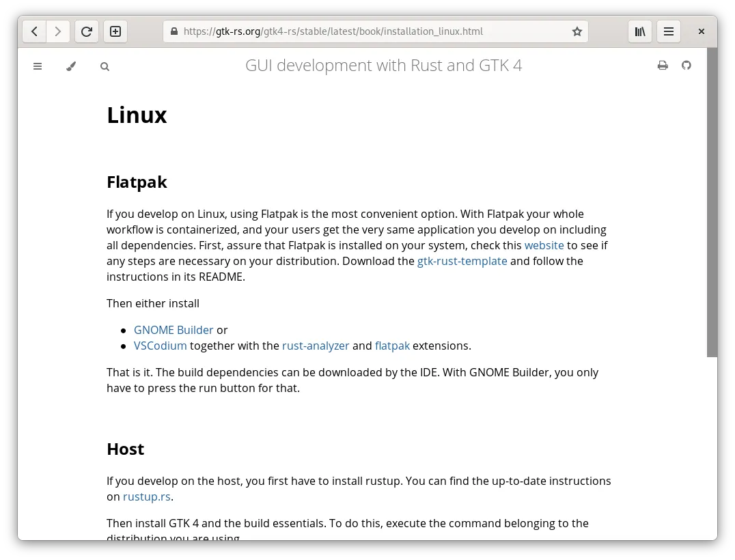Go back to the previous page
This screenshot has width=735, height=560.
click(34, 31)
